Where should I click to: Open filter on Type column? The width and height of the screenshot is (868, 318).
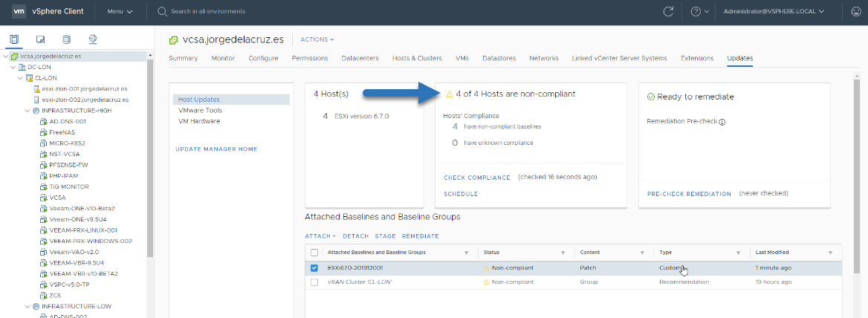739,253
